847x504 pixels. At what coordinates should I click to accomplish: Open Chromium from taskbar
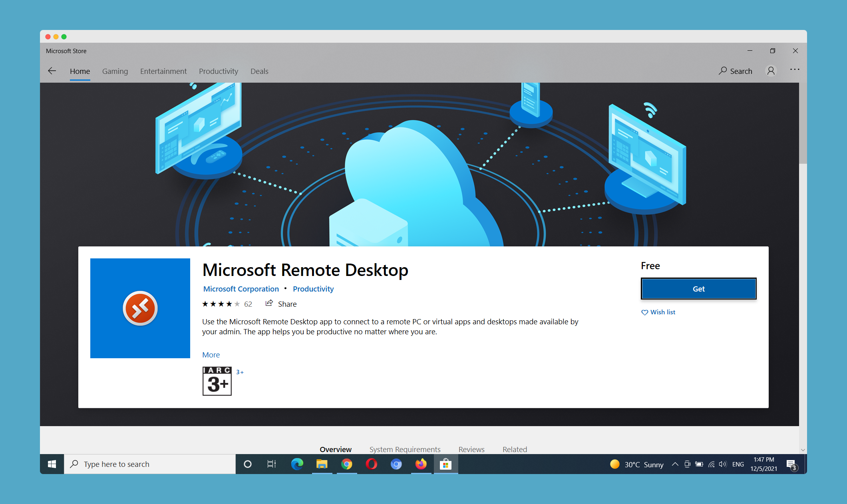click(396, 464)
